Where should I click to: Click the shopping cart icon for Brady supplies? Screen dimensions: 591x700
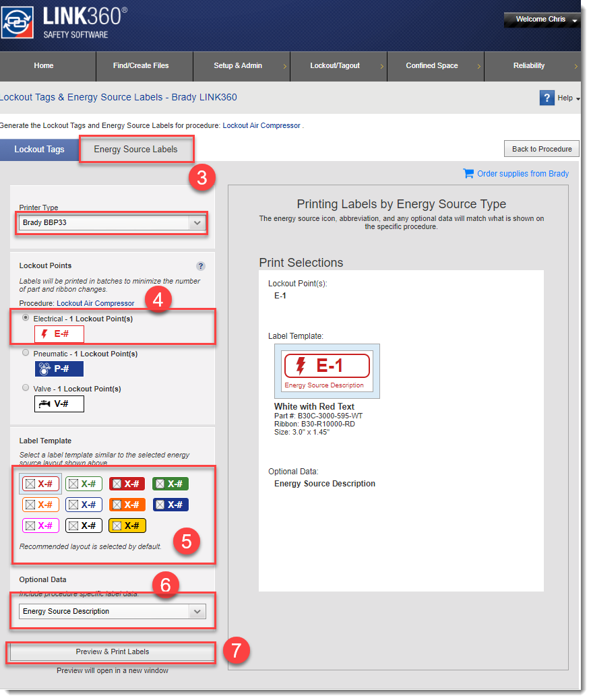(x=468, y=173)
